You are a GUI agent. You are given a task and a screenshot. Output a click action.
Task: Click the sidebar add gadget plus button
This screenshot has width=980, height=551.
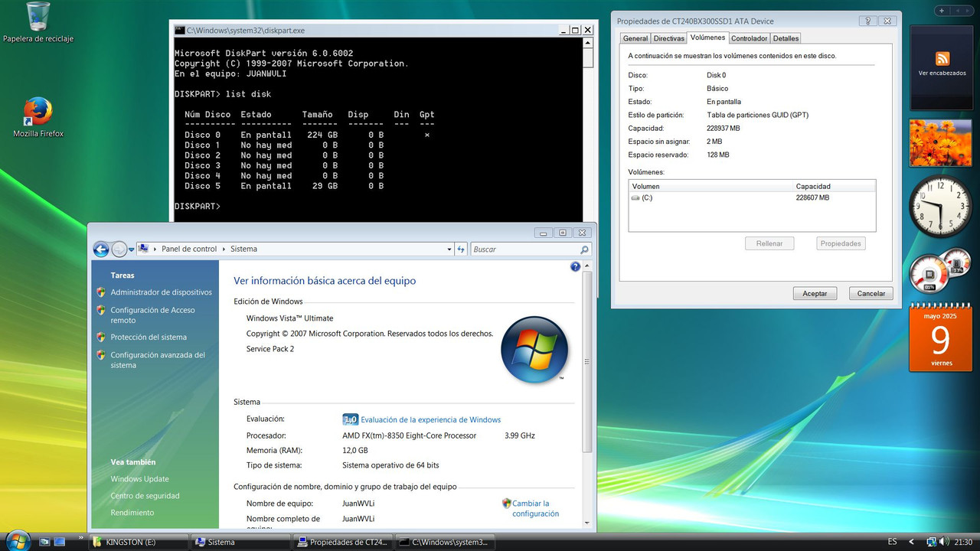pos(942,11)
